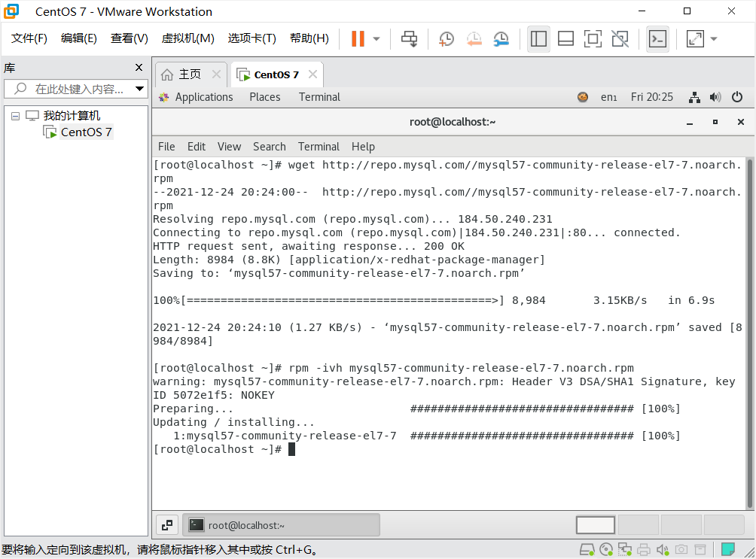Show the console view icon
This screenshot has height=559, width=756.
(657, 38)
